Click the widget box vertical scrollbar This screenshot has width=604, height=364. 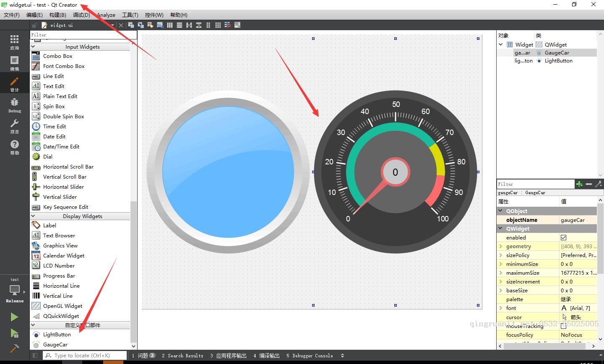point(134,271)
